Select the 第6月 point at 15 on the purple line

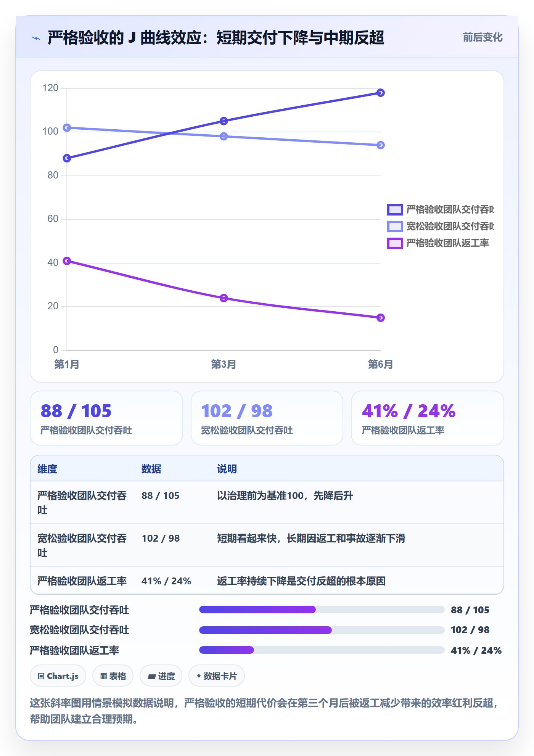click(380, 317)
